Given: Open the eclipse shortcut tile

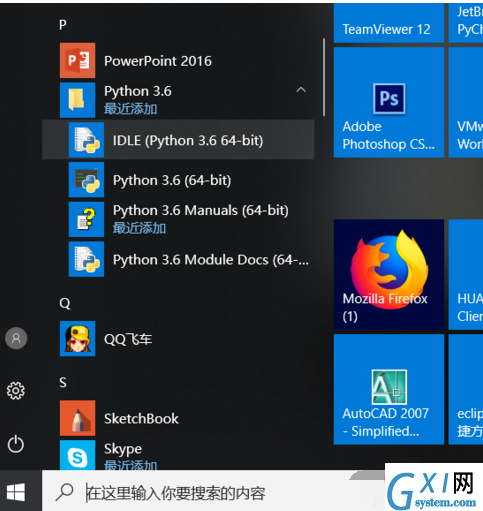Looking at the screenshot, I should 466,389.
